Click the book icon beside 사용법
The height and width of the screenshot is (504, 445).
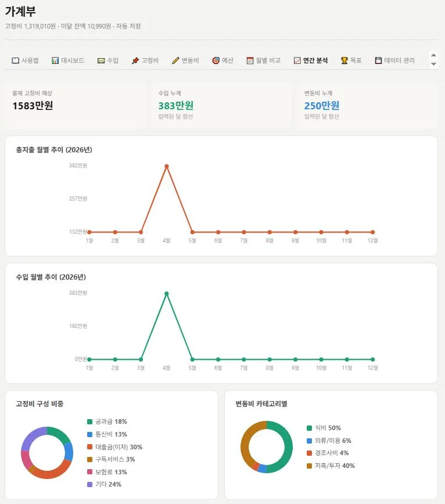tap(15, 60)
